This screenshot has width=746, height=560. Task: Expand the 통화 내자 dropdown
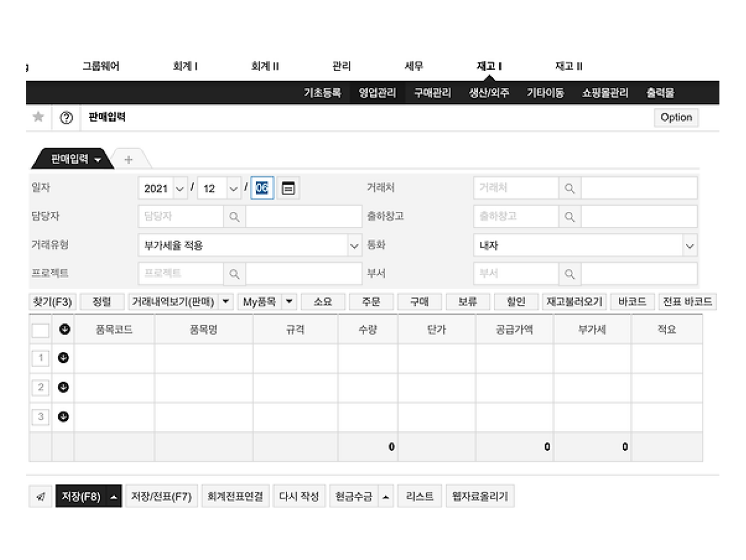click(x=585, y=245)
